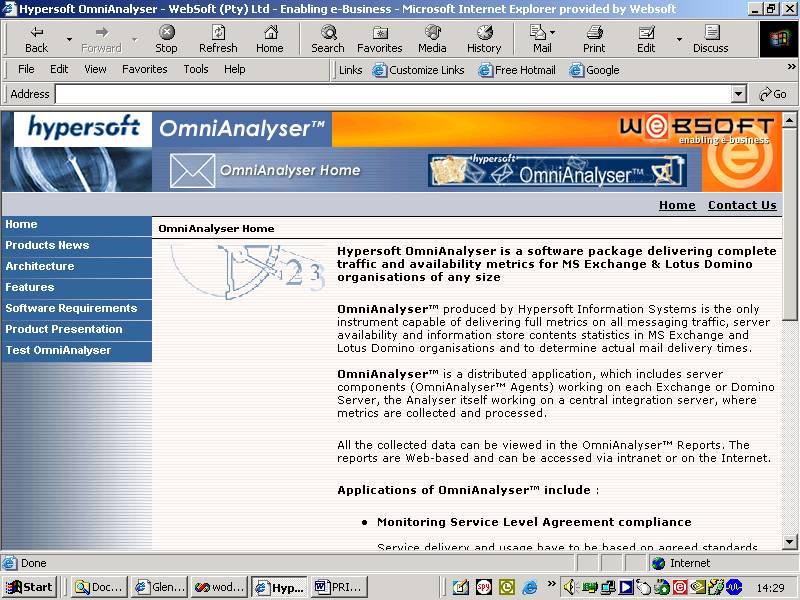Open the Favorites menu in menu bar
This screenshot has height=600, width=800.
pyautogui.click(x=144, y=69)
